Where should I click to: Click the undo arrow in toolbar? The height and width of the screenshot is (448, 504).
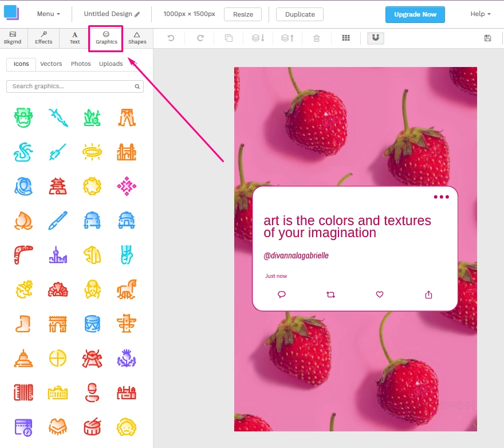(171, 38)
